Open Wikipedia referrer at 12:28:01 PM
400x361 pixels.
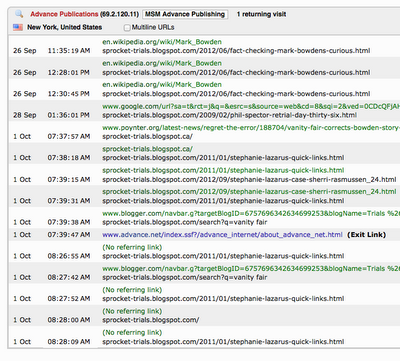point(162,63)
